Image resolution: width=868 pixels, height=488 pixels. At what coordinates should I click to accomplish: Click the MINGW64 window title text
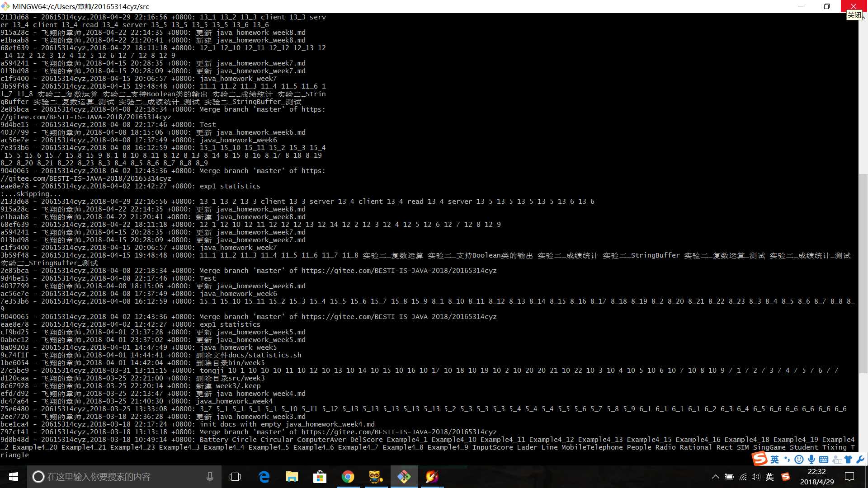80,6
